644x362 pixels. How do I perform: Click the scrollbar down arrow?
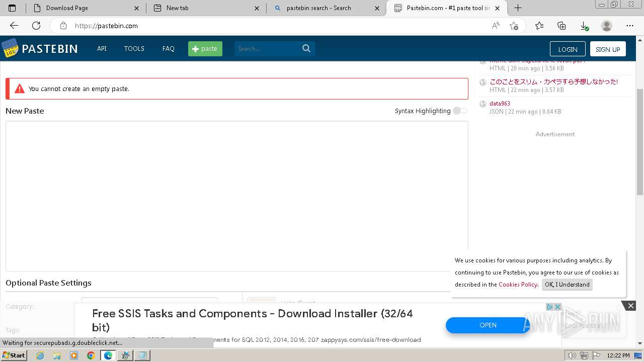(x=640, y=343)
